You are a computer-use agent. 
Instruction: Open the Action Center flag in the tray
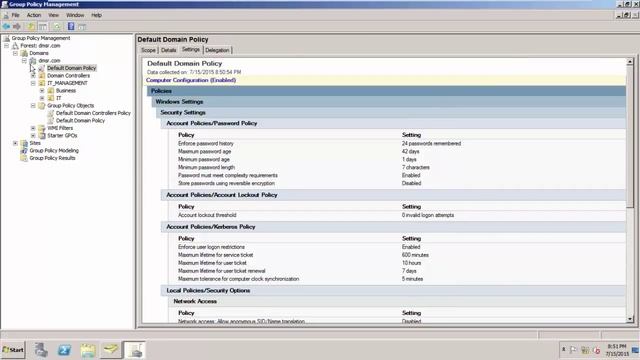[573, 350]
